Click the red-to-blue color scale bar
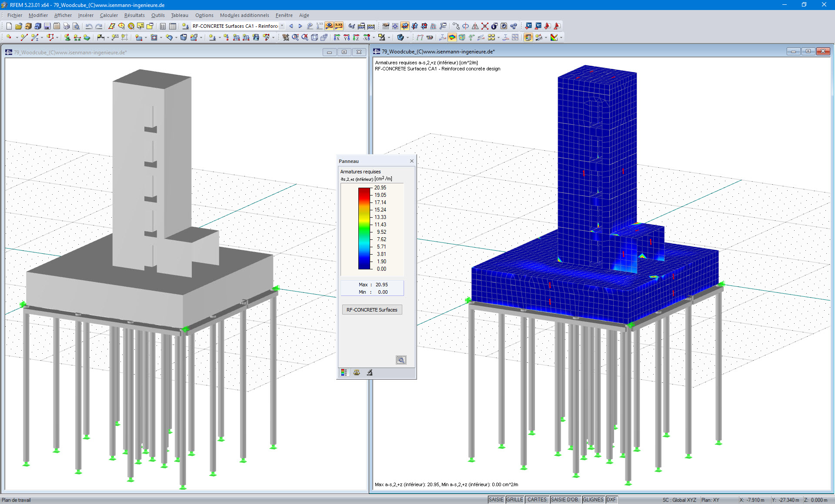The width and height of the screenshot is (835, 504). click(x=364, y=228)
